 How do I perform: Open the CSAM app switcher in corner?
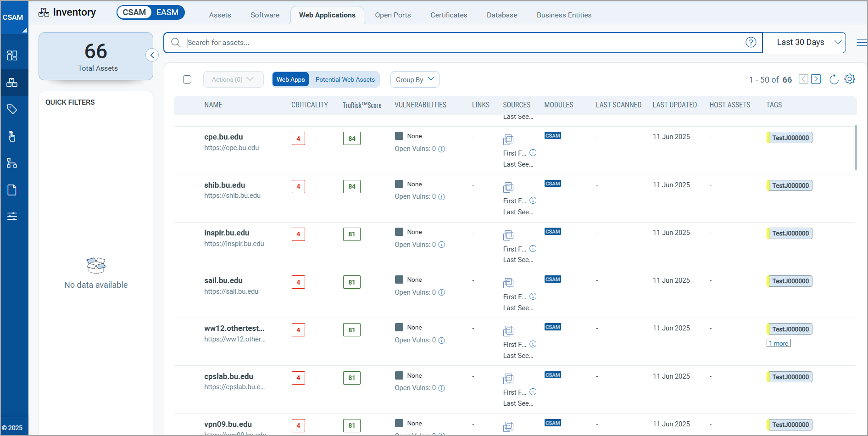[14, 17]
